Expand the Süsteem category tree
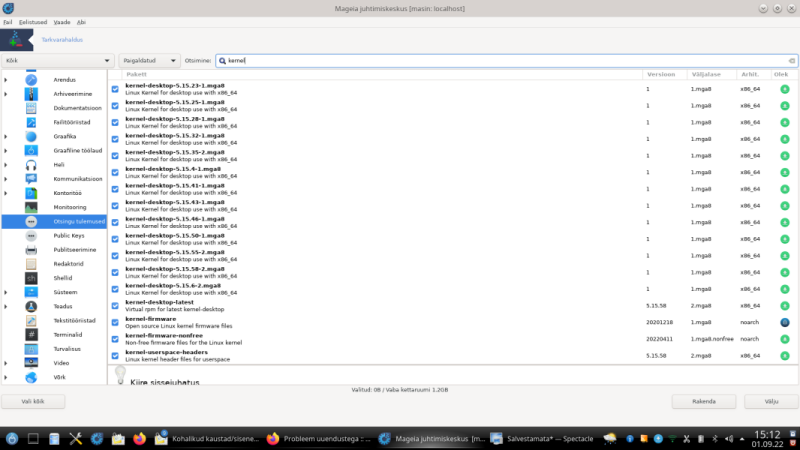800x450 pixels. (x=6, y=292)
